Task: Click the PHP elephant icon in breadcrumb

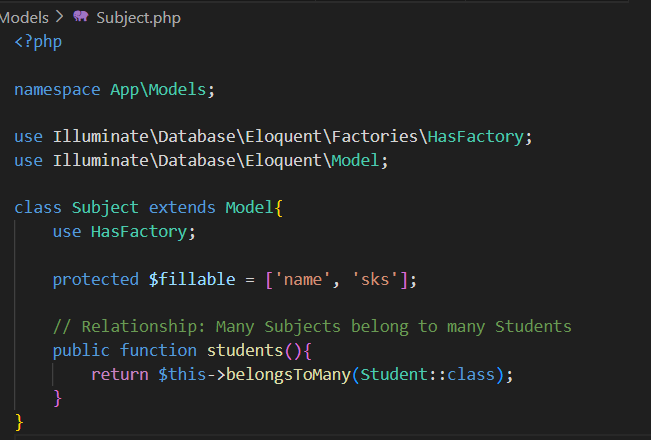Action: (x=81, y=17)
